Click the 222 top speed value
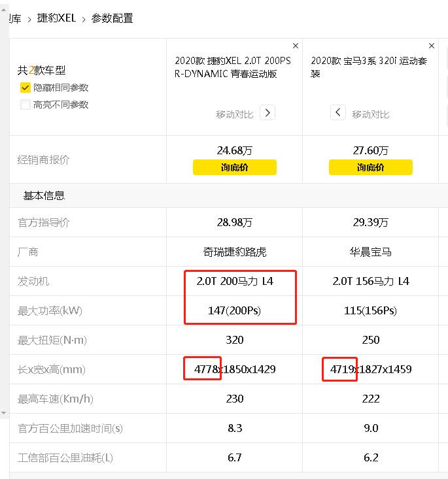The image size is (448, 479). tap(371, 399)
